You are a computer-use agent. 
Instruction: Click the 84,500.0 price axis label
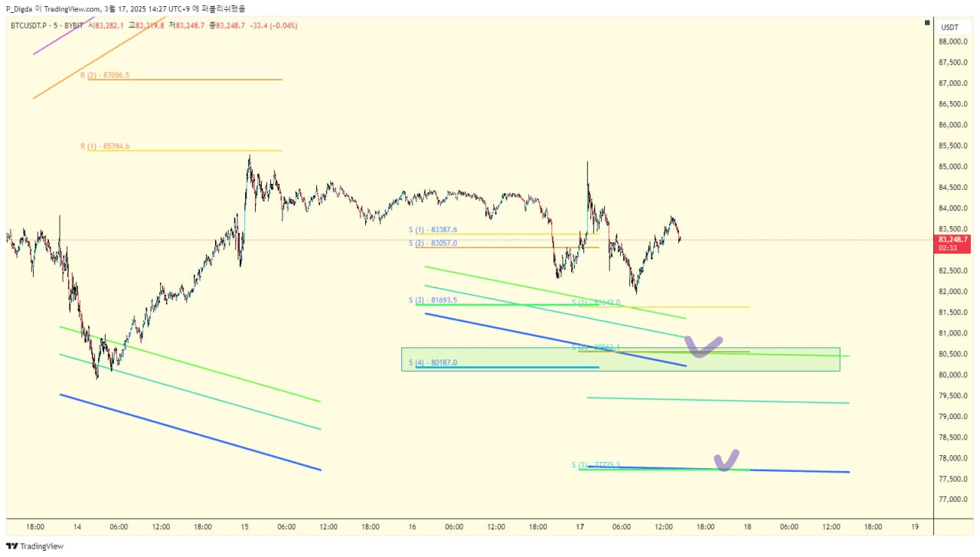coord(953,188)
